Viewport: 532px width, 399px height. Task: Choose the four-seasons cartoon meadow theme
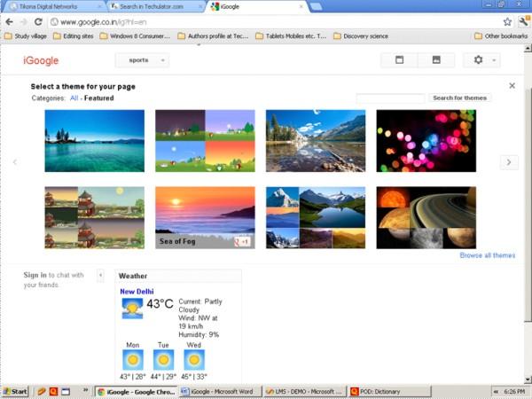point(206,141)
